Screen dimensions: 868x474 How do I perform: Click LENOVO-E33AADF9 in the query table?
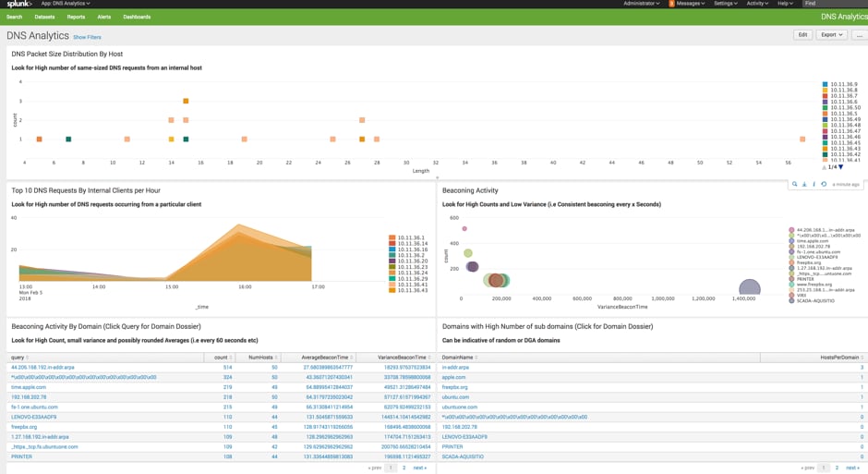pos(34,417)
